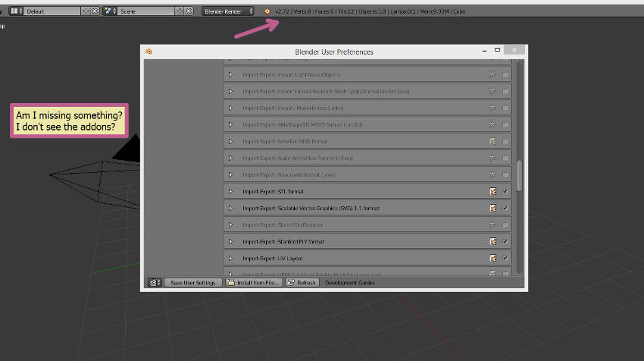
Task: Click the Blender icon in preferences title bar
Action: pyautogui.click(x=148, y=52)
